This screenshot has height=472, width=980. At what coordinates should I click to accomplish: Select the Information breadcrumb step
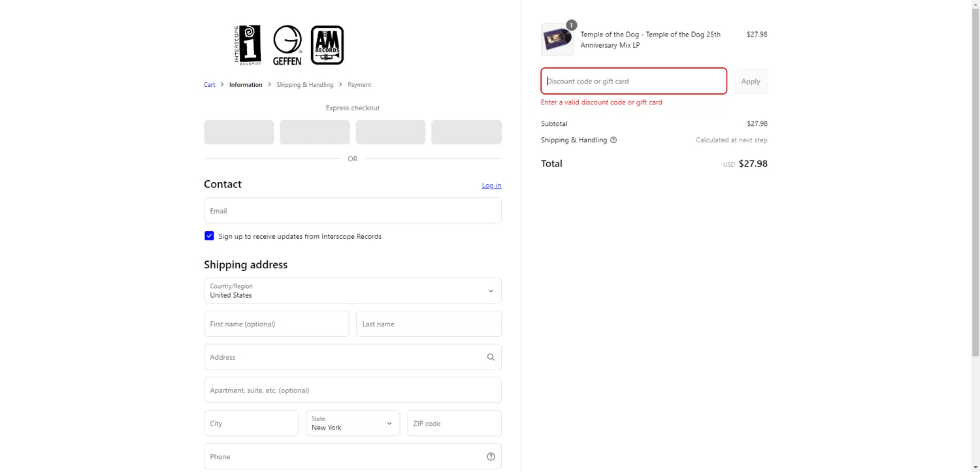[x=246, y=85]
